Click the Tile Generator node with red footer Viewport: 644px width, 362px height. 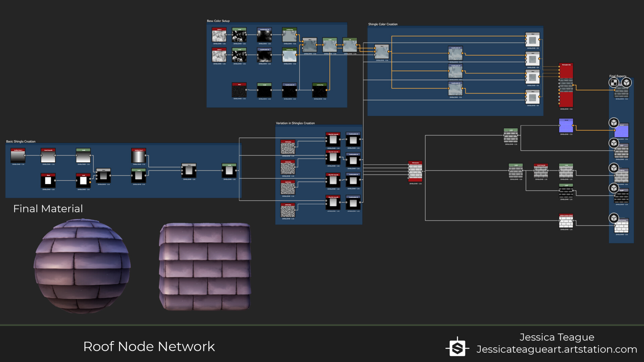pos(415,172)
